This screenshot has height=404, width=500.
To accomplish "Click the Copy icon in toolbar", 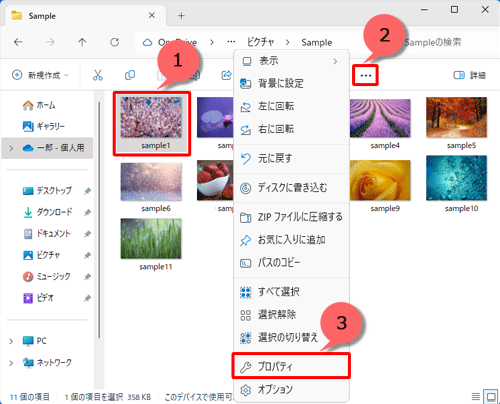I will (130, 75).
